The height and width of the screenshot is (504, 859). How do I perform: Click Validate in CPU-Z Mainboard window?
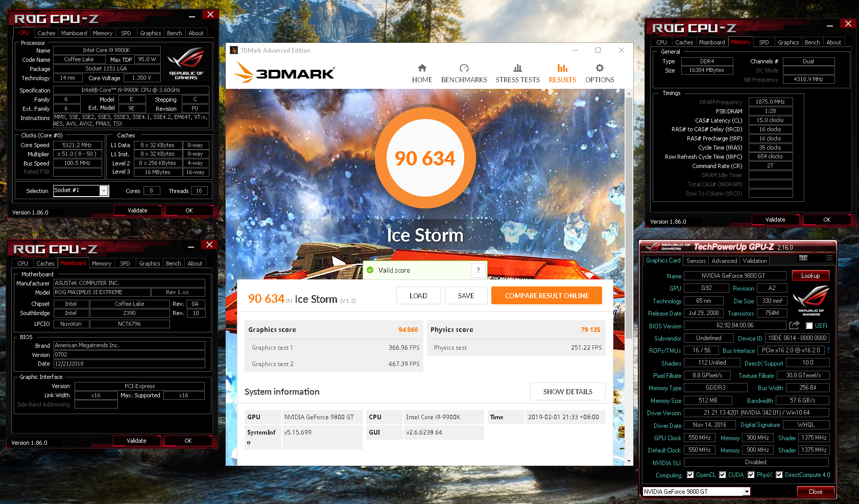coord(136,441)
